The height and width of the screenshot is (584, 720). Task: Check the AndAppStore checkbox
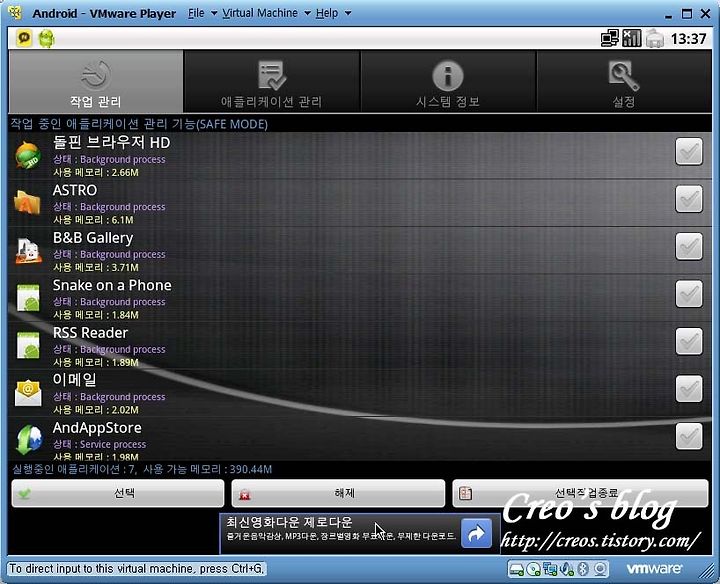(x=689, y=436)
